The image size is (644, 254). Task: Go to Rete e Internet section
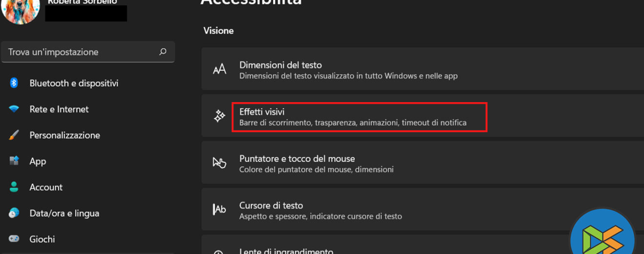pos(59,109)
